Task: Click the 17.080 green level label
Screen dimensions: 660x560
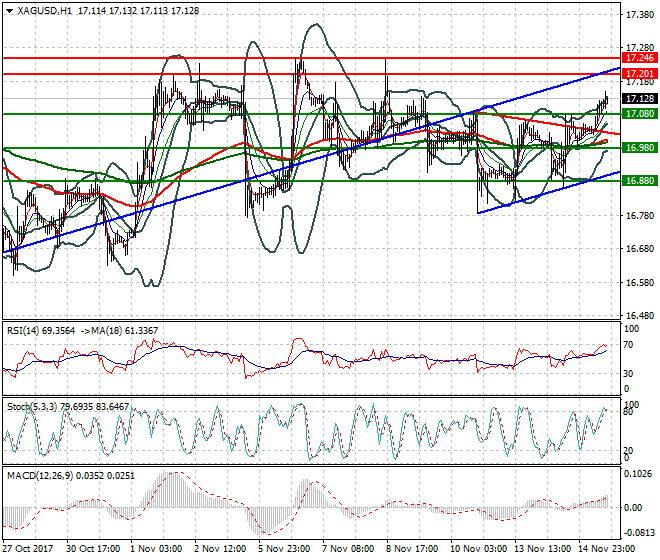Action: [639, 114]
